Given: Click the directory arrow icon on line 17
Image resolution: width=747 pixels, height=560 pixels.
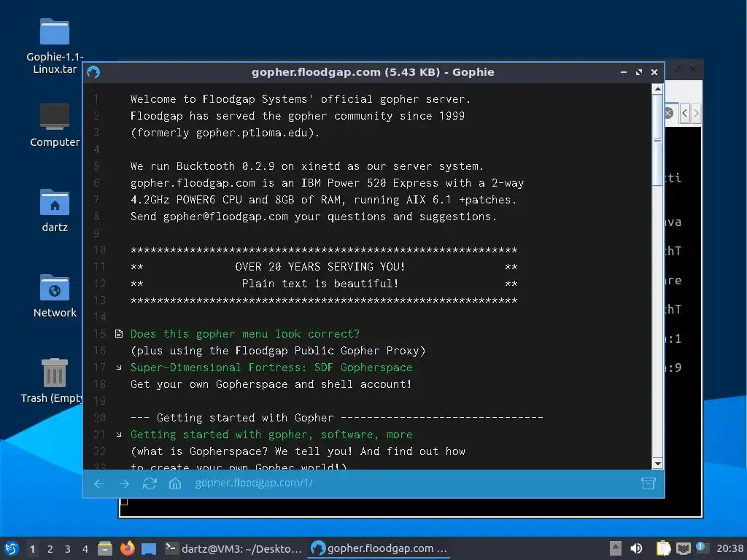Looking at the screenshot, I should tap(119, 367).
